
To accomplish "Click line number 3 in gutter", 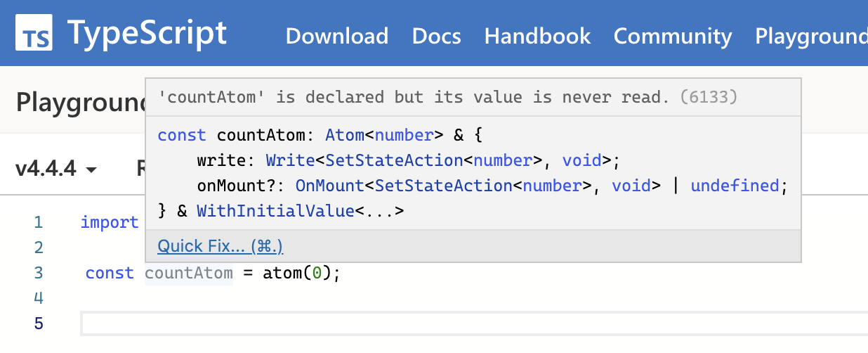I will 39,273.
